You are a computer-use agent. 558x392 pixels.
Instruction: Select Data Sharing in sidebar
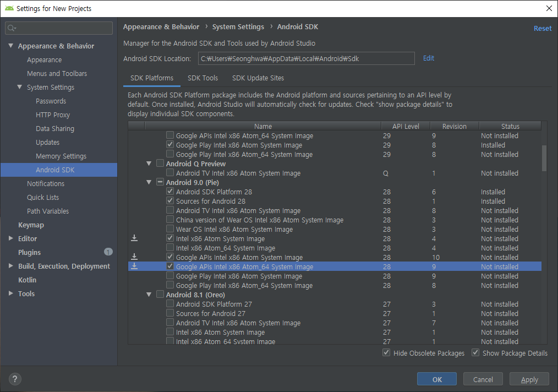(x=55, y=128)
